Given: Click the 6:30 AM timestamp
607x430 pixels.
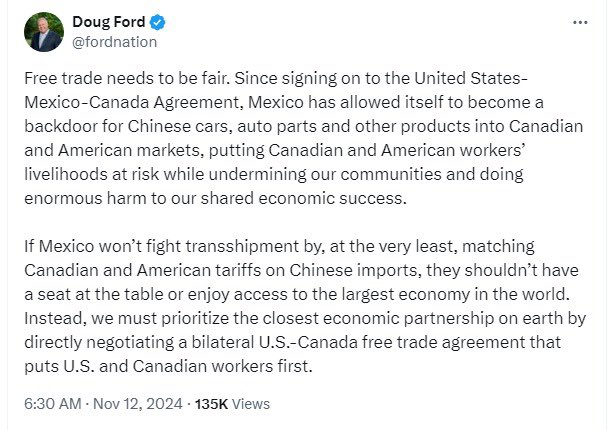Looking at the screenshot, I should pyautogui.click(x=53, y=404).
